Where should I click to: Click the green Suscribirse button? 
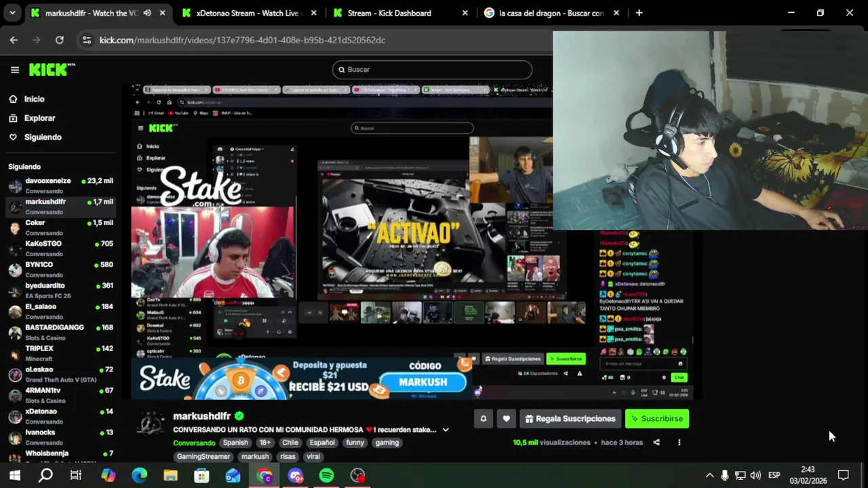tap(657, 419)
